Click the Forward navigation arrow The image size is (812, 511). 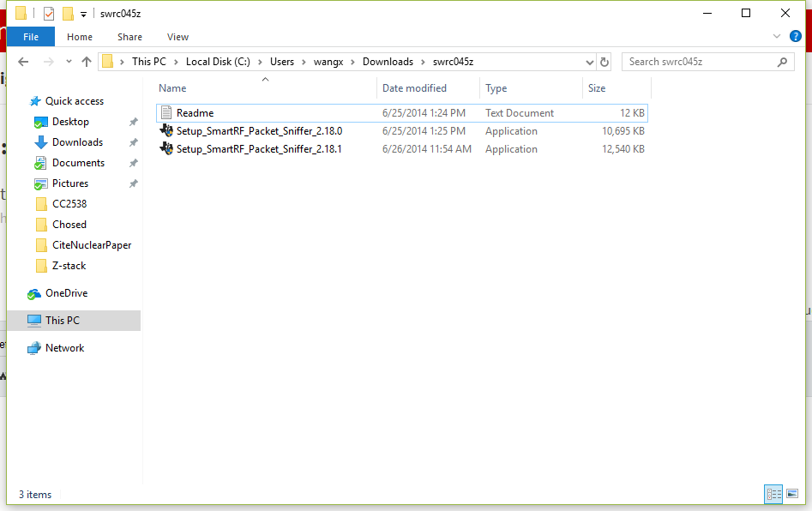pyautogui.click(x=49, y=62)
